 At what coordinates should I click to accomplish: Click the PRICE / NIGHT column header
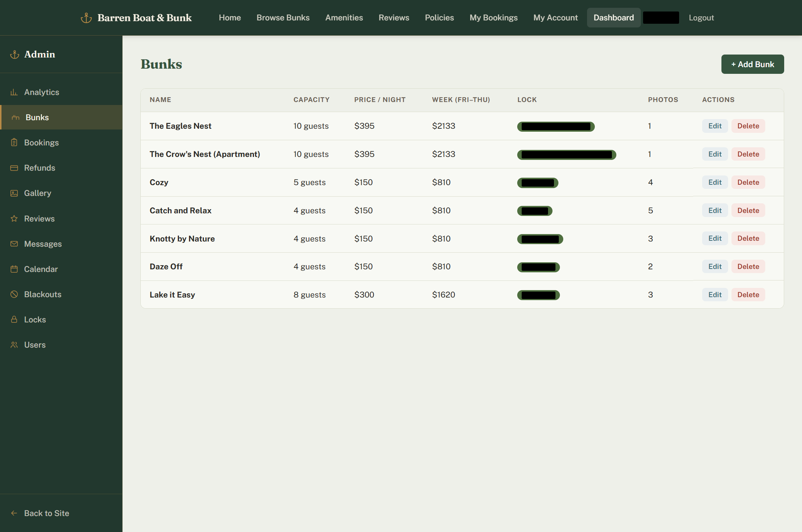coord(380,100)
